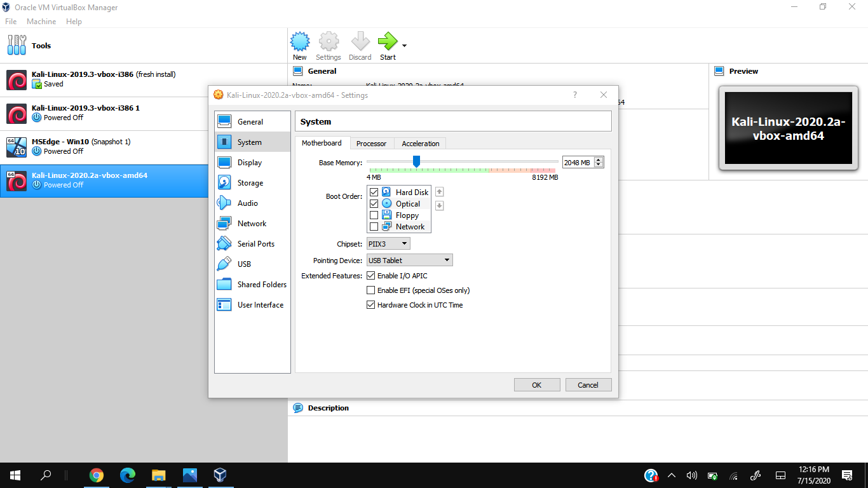Open the Chipset PIIX3 dropdown

[388, 244]
